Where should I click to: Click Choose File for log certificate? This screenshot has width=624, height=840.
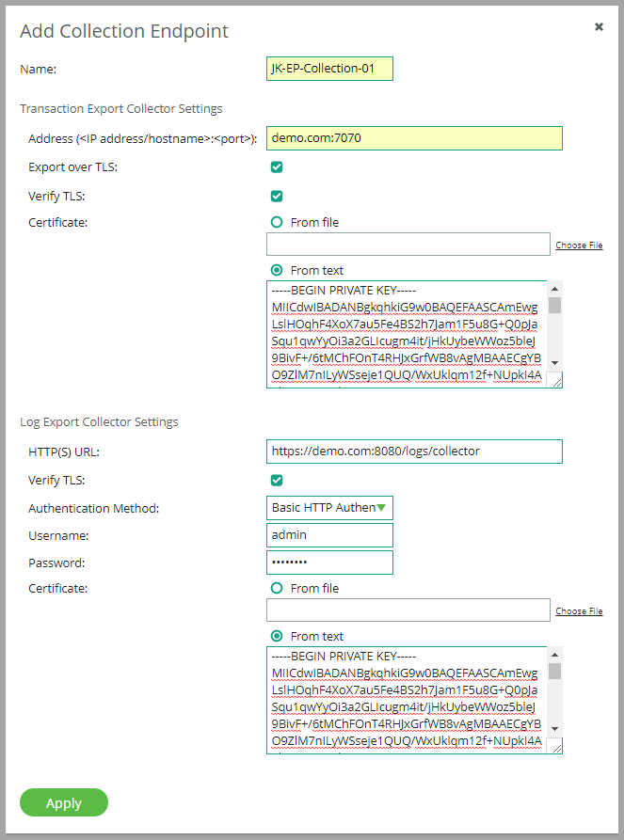pos(579,611)
